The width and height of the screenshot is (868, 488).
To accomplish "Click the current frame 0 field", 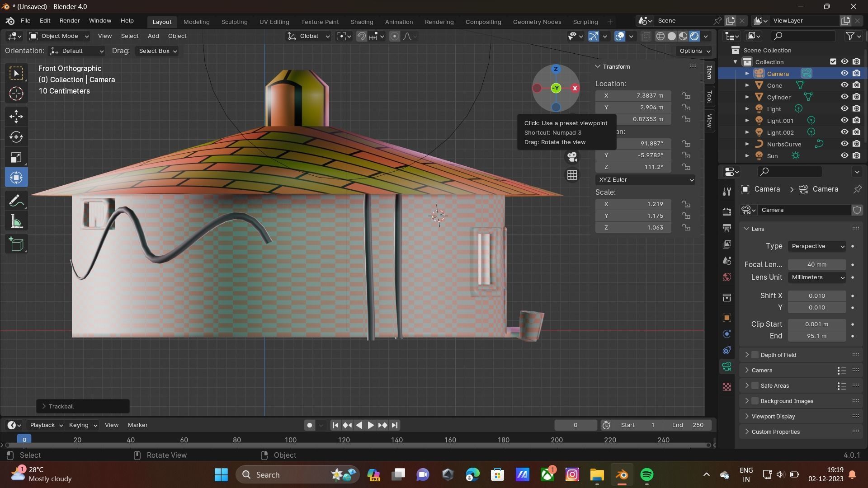I will coord(576,425).
